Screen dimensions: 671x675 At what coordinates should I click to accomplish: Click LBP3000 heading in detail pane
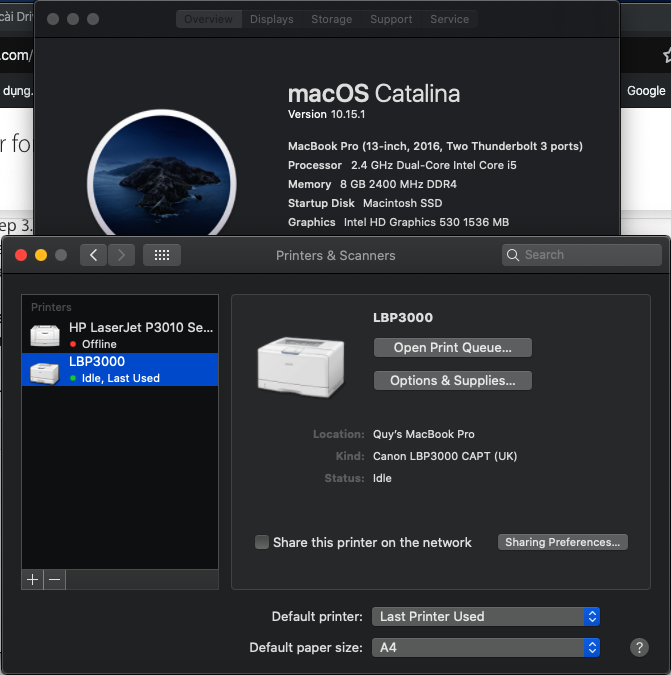coord(403,317)
